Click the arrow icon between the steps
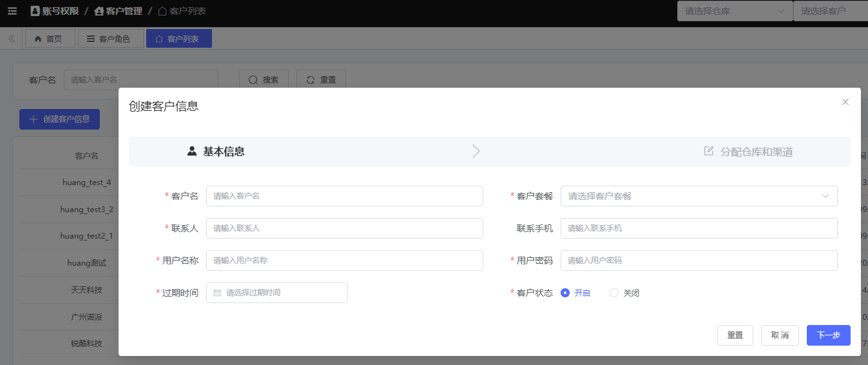The image size is (868, 365). tap(476, 152)
